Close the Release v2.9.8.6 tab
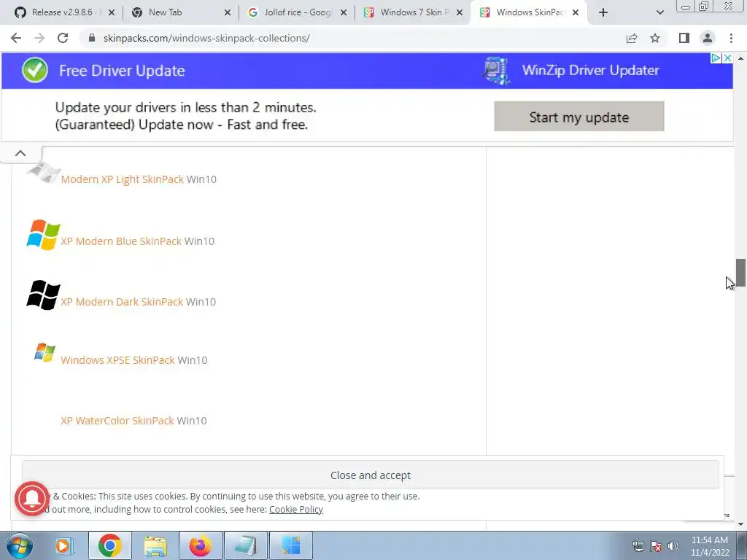The image size is (747, 560). (112, 12)
